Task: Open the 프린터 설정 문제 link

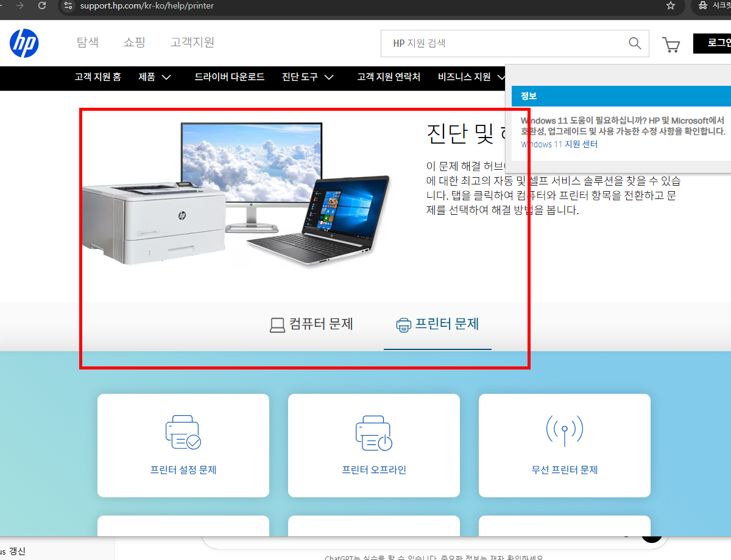Action: point(183,470)
